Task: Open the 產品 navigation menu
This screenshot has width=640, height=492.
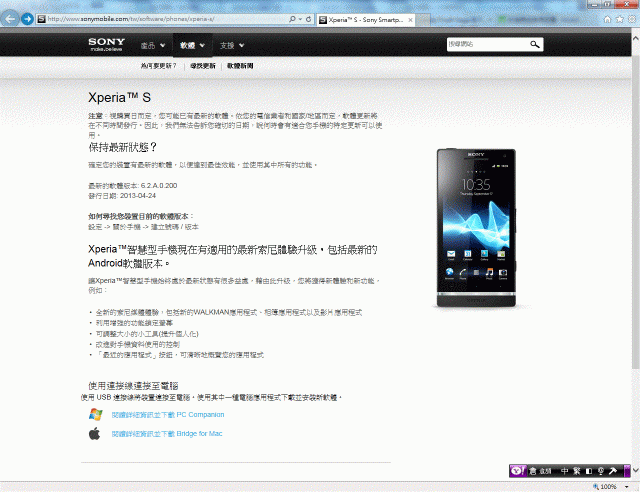Action: tap(148, 45)
